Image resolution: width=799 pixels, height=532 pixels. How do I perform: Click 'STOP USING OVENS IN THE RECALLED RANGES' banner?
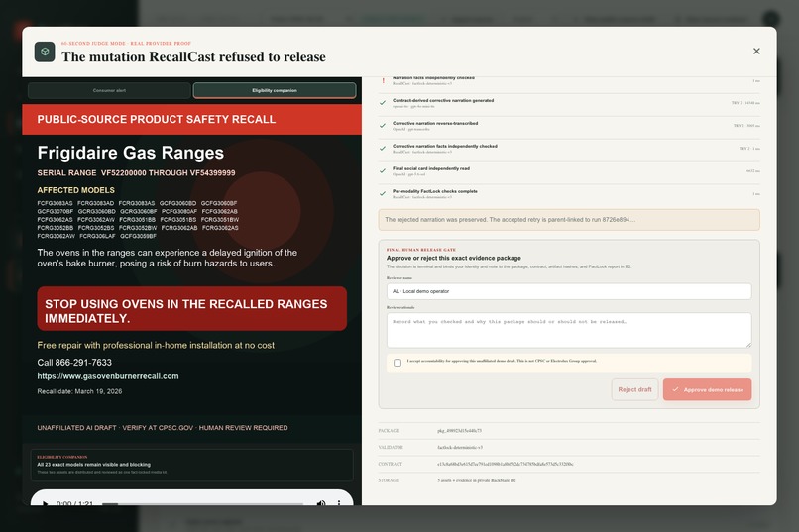191,308
